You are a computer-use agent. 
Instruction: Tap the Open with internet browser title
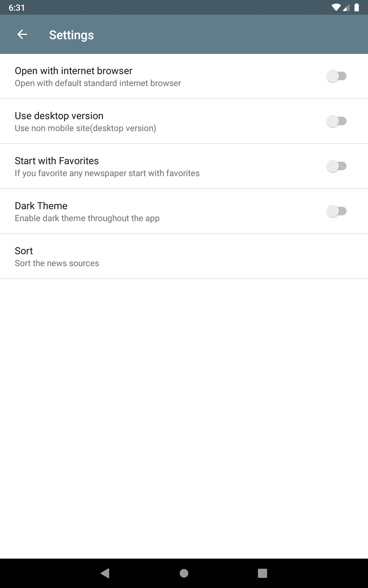click(74, 71)
